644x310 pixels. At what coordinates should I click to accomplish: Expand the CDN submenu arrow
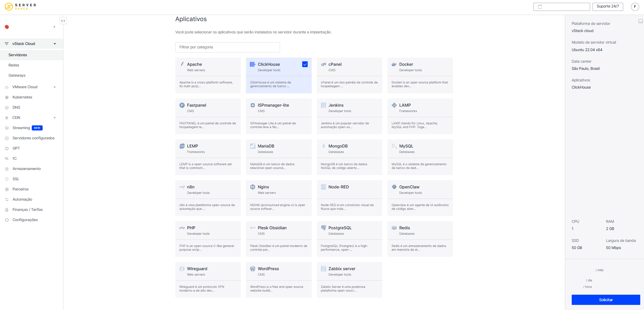[55, 118]
